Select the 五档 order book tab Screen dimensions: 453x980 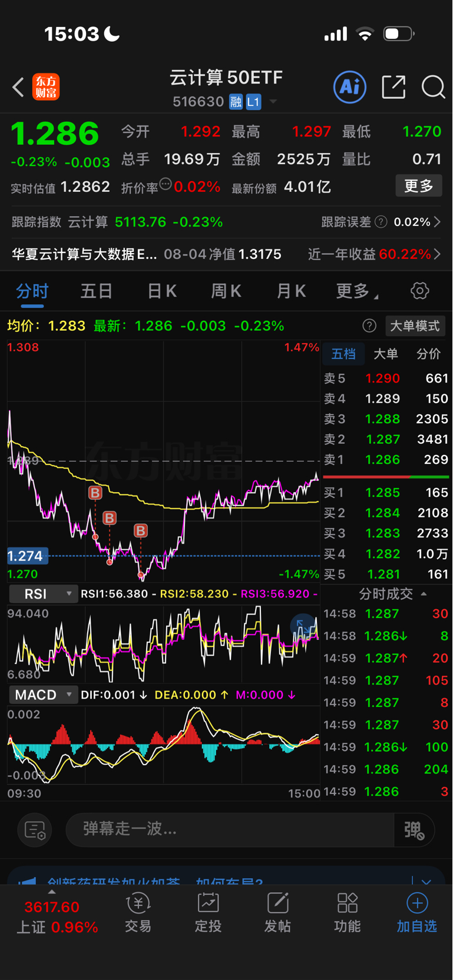tap(343, 354)
